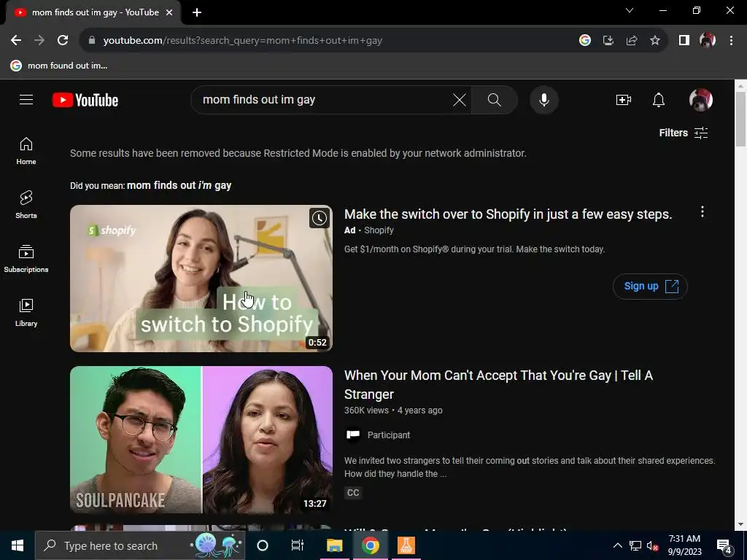
Task: Open the YouTube account avatar menu
Action: (701, 100)
